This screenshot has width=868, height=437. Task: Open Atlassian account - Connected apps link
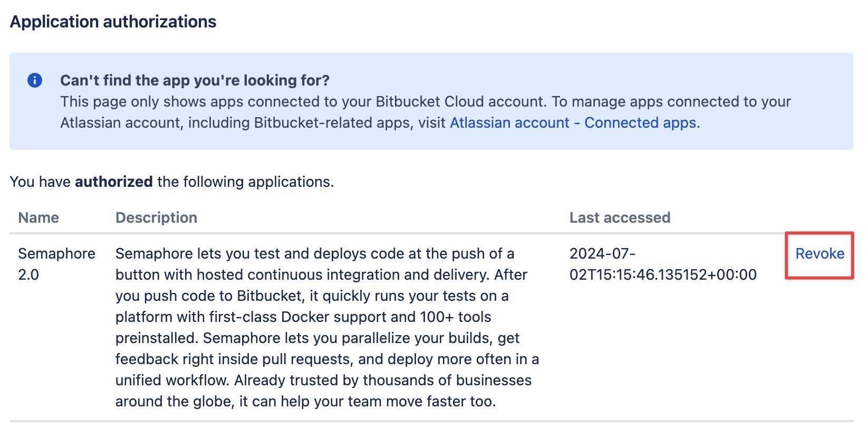[x=573, y=122]
